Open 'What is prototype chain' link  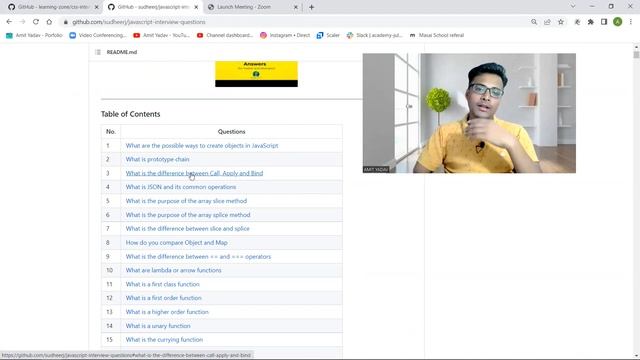(157, 160)
